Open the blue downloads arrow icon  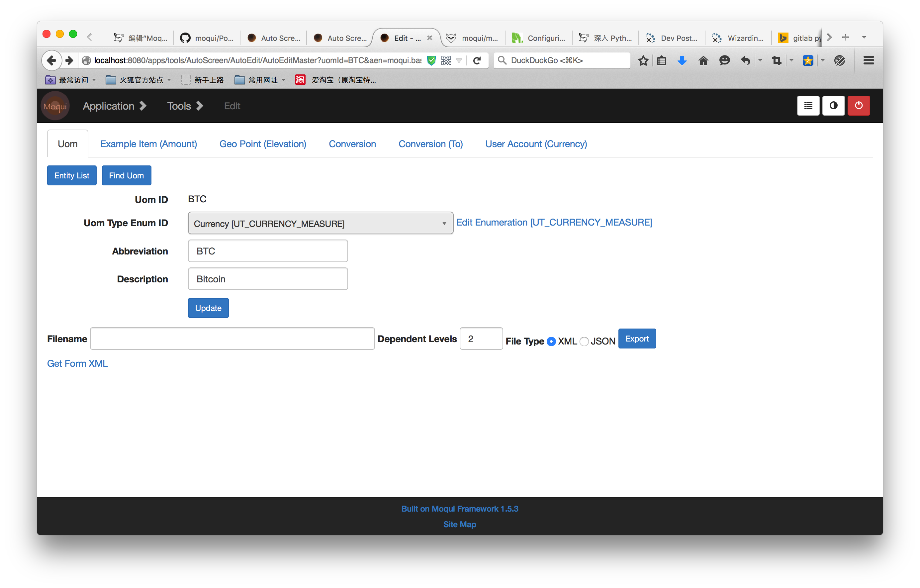(682, 60)
